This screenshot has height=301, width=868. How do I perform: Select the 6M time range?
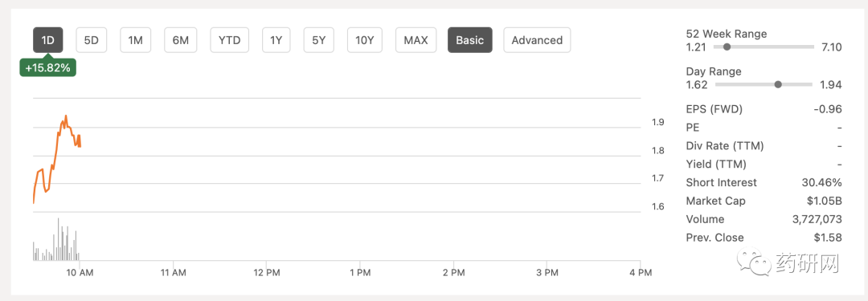[181, 40]
